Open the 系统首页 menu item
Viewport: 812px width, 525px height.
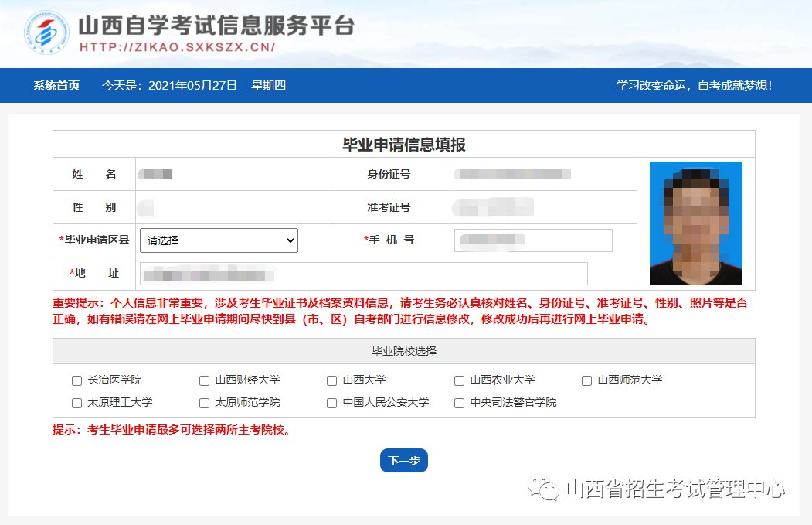(x=56, y=86)
